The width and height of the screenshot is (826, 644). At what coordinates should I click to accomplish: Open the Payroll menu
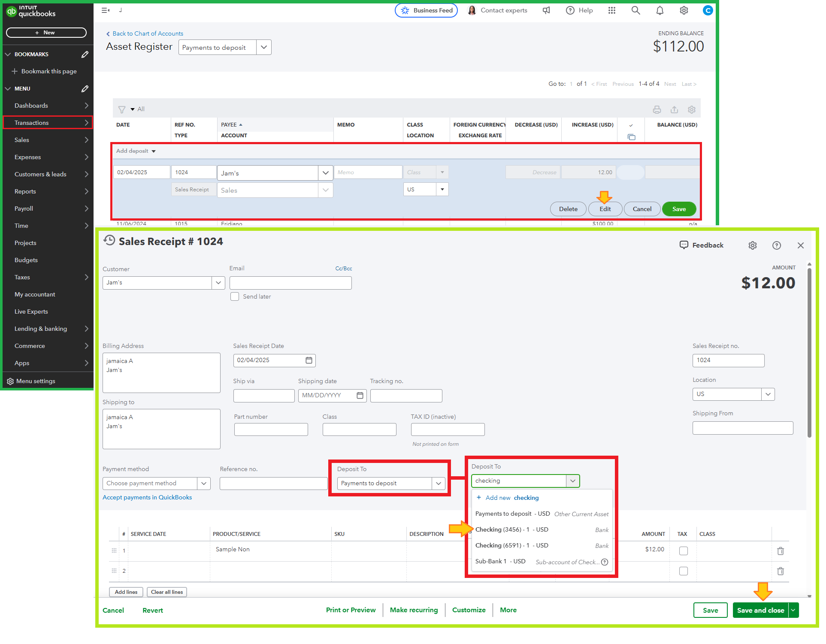point(48,209)
